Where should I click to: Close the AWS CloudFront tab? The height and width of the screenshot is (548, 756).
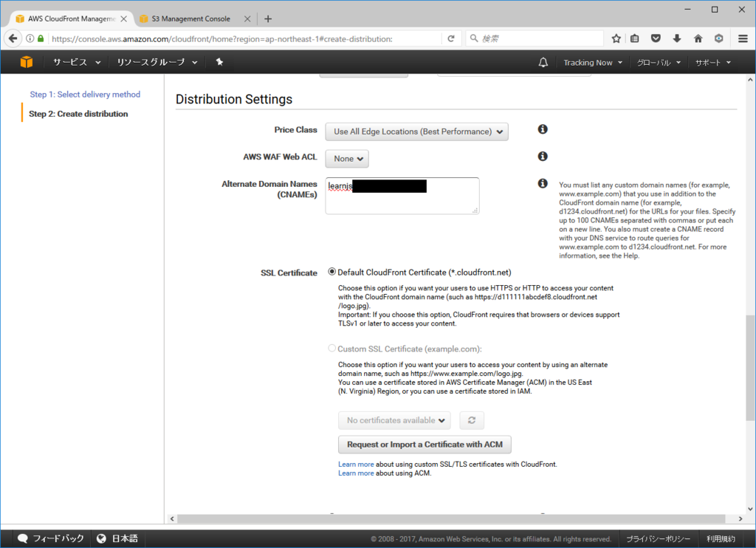click(124, 18)
